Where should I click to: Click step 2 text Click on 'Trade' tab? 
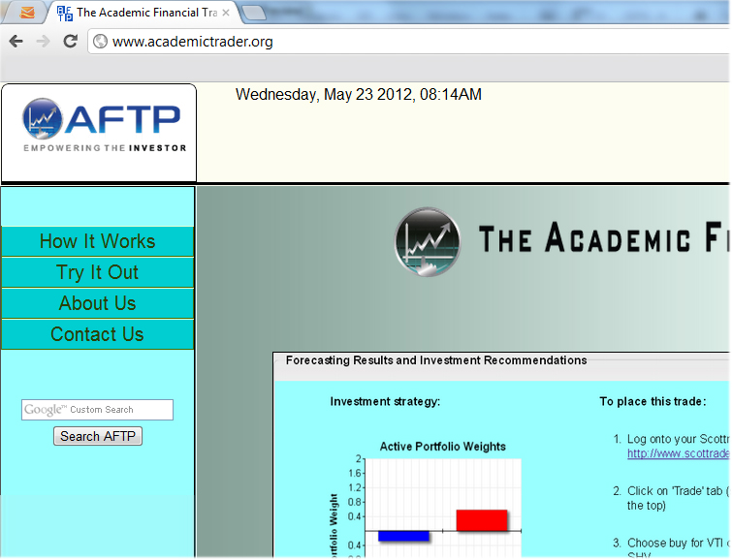(678, 498)
